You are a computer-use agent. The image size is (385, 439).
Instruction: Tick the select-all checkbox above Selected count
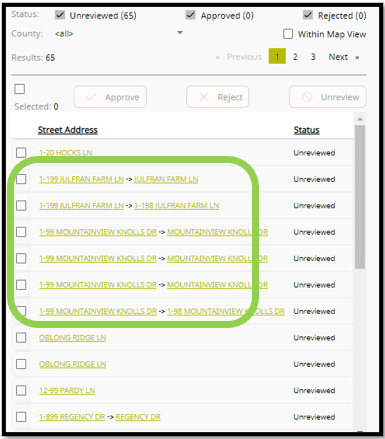(20, 89)
